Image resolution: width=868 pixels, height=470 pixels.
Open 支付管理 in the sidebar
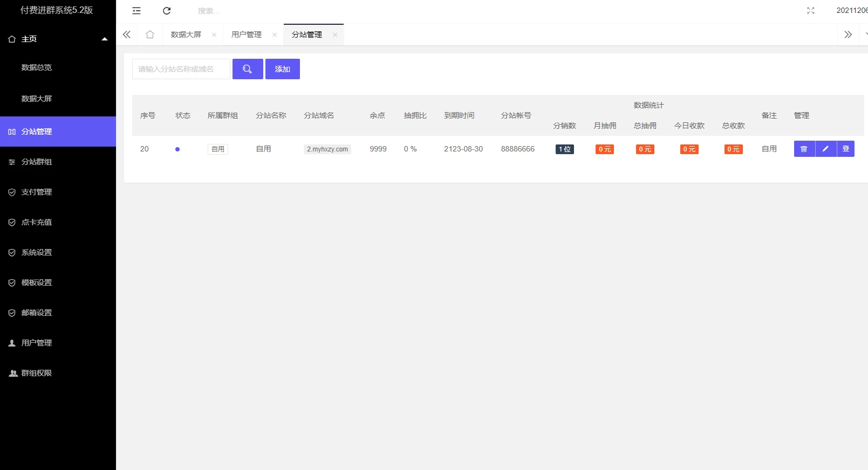click(x=37, y=192)
